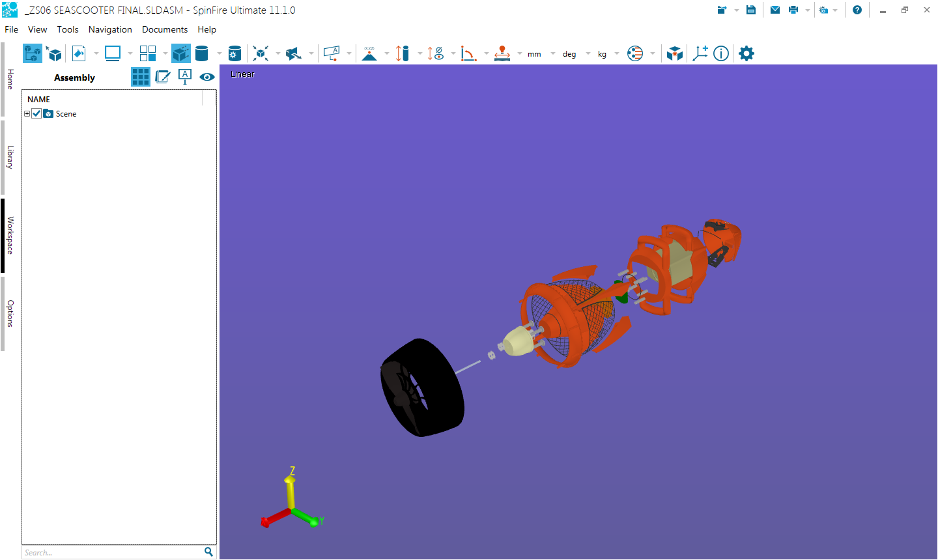Click the assembly tree structure icon

pyautogui.click(x=32, y=53)
